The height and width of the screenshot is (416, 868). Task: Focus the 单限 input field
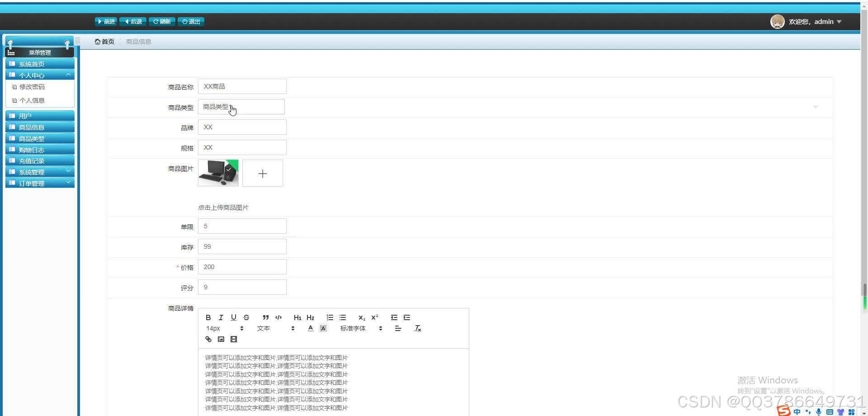[242, 226]
